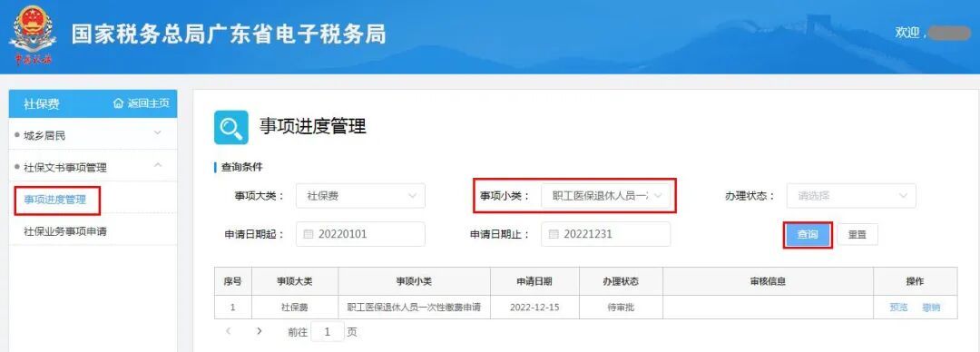980x352 pixels.
Task: Click site title 国家税务总局广东省电子税务局
Action: 228,34
